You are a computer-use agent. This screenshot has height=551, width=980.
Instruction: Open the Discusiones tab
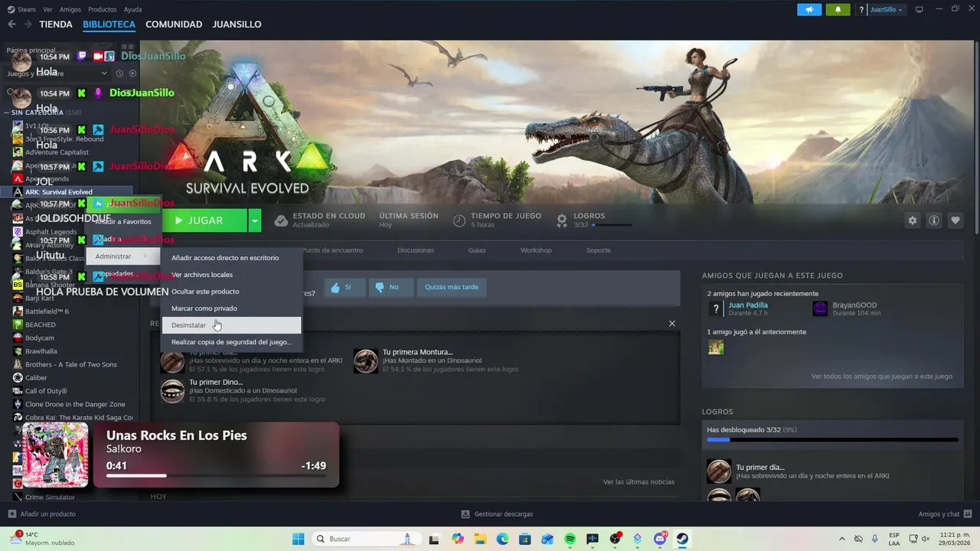(x=416, y=250)
